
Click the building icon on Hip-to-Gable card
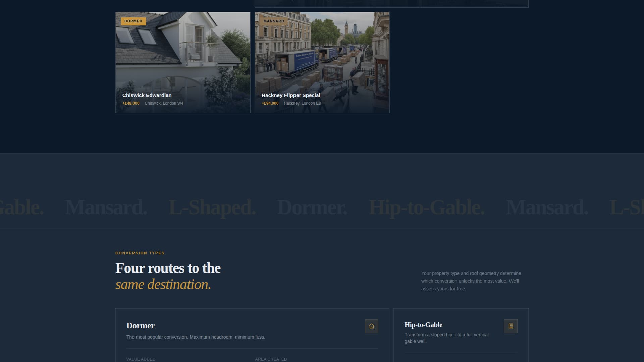(511, 326)
